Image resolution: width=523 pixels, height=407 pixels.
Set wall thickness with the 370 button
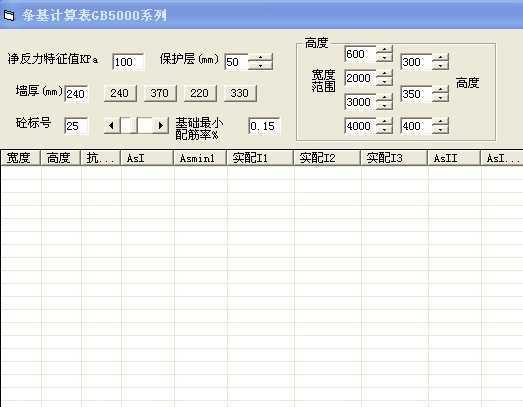click(x=160, y=93)
